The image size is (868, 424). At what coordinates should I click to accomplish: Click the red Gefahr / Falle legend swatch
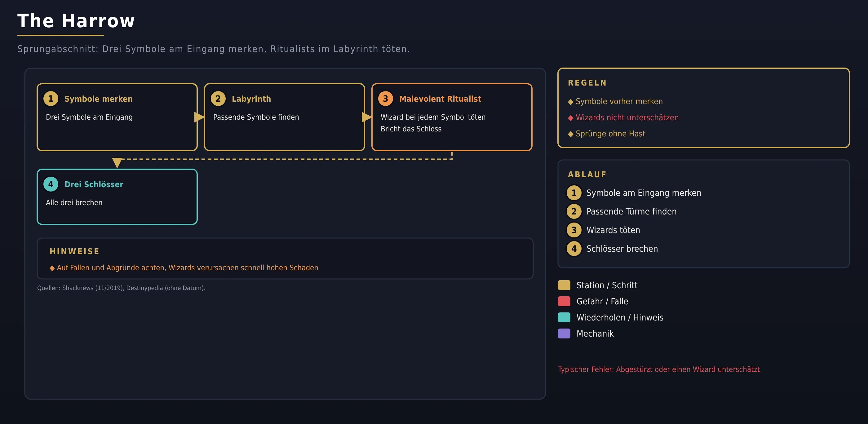tap(564, 301)
